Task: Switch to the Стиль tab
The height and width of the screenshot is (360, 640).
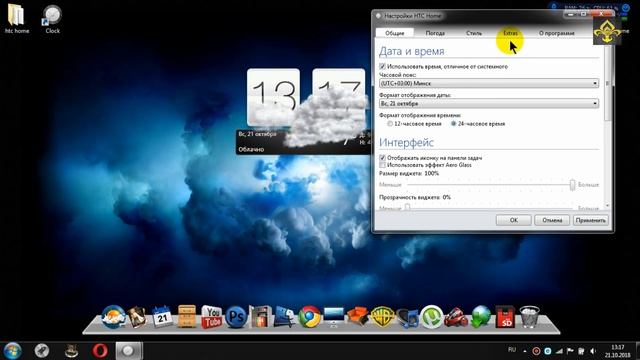Action: click(x=474, y=33)
